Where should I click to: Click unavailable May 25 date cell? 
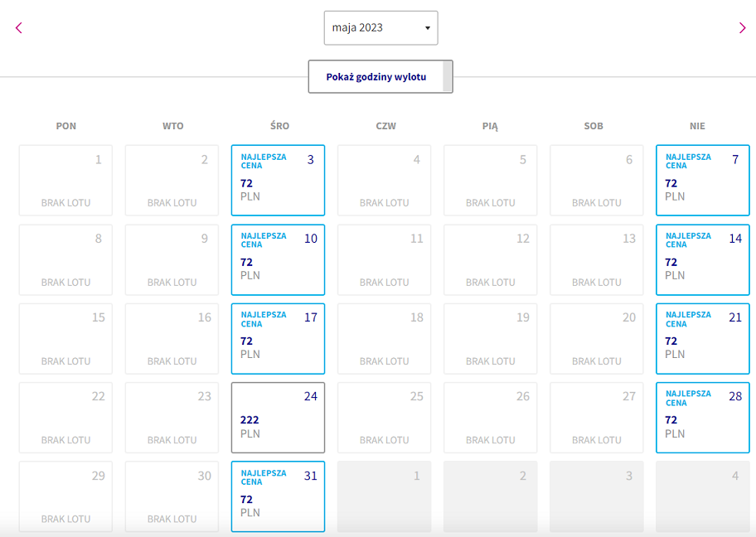385,418
